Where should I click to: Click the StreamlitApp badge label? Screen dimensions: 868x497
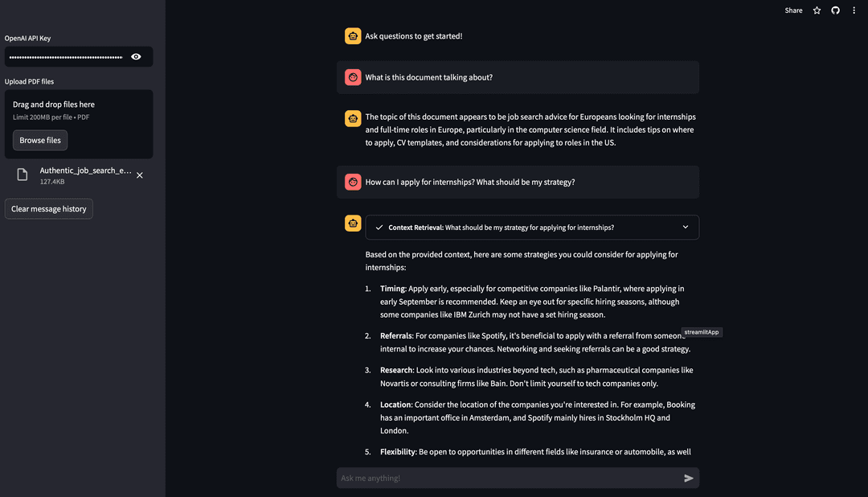point(701,331)
